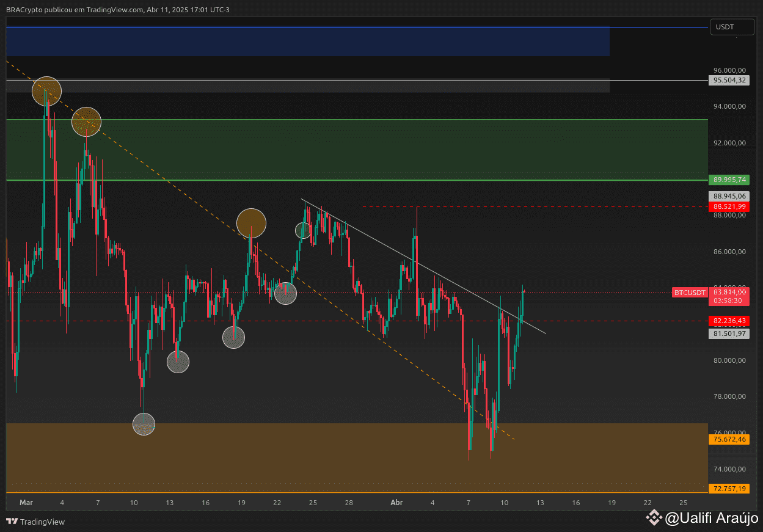Click the 81.501,97 grey price label
This screenshot has height=532, width=763.
click(729, 333)
